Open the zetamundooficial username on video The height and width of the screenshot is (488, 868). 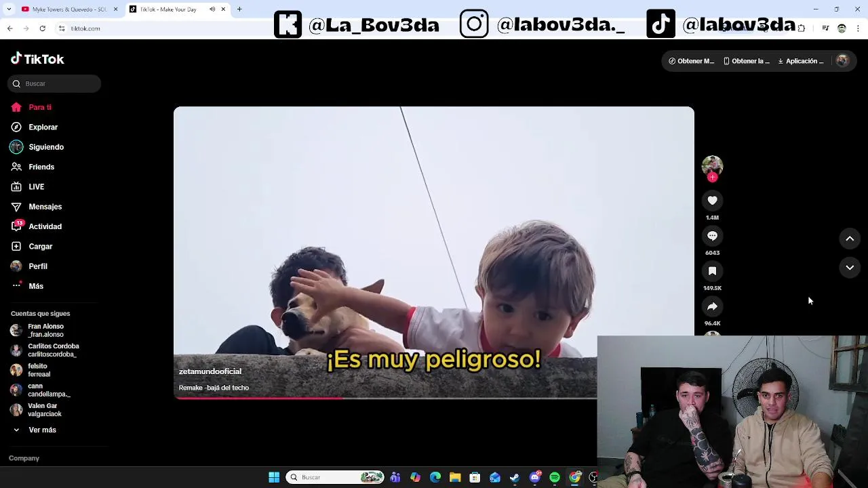[x=210, y=371]
